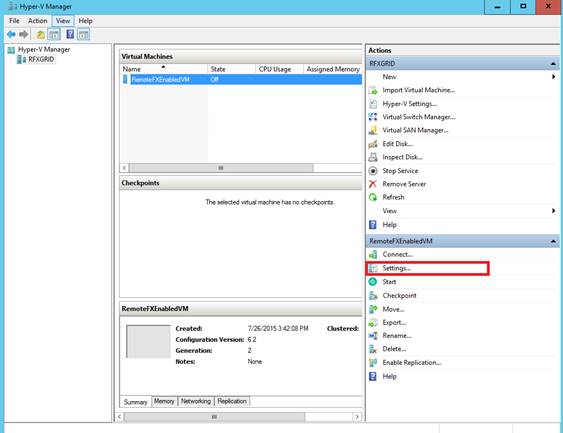The height and width of the screenshot is (433, 563).
Task: Click the Virtual SAN Manager icon
Action: click(373, 130)
